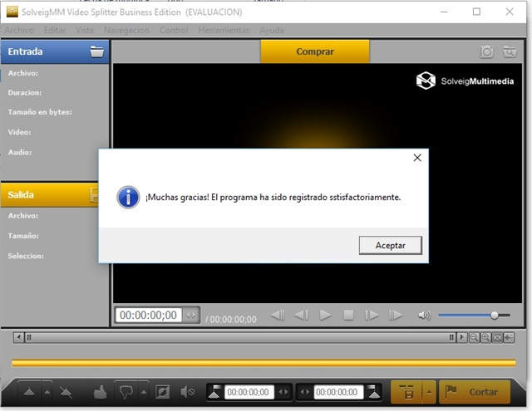Viewport: 532px width, 411px height.
Task: Cut out the selected fragment with thumbs down
Action: [x=126, y=392]
